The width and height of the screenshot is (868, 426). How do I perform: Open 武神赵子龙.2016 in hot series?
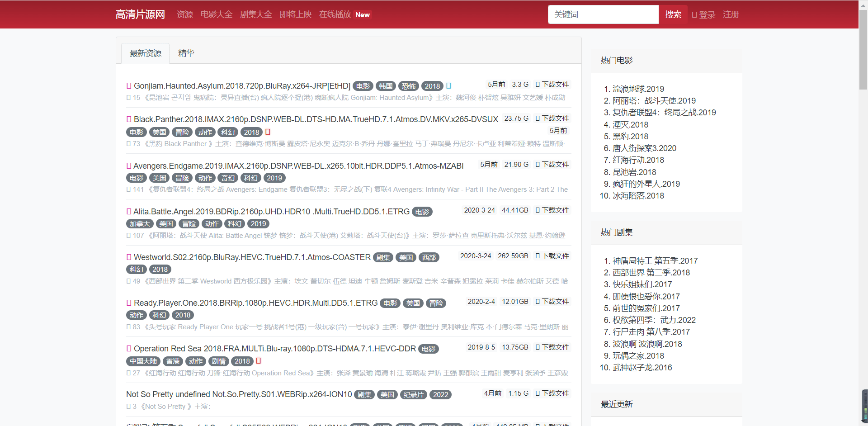tap(642, 368)
